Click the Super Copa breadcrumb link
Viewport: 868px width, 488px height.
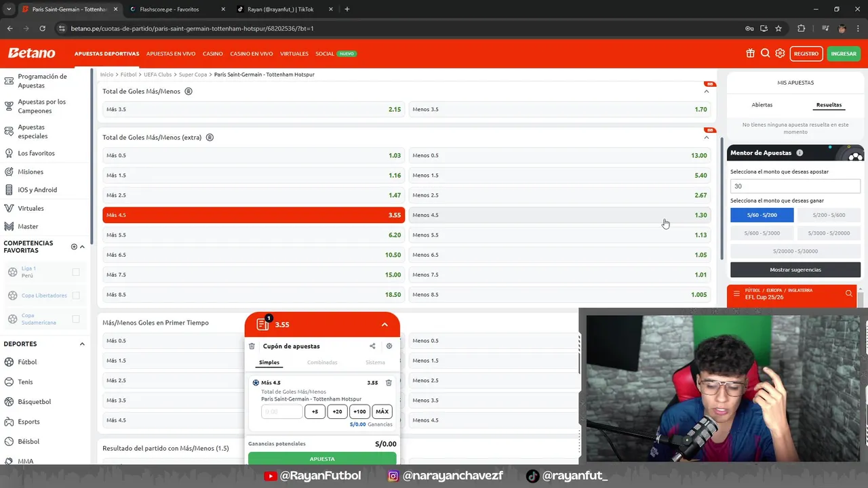pos(193,75)
